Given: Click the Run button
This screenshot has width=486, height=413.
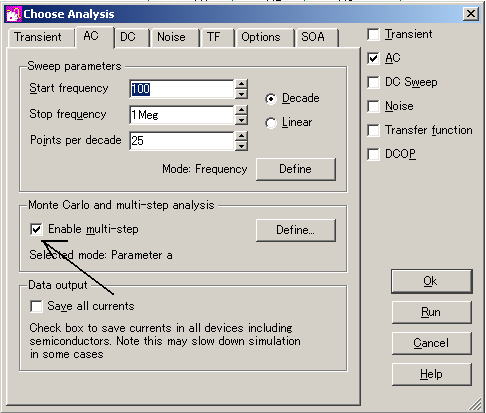Looking at the screenshot, I should [432, 312].
